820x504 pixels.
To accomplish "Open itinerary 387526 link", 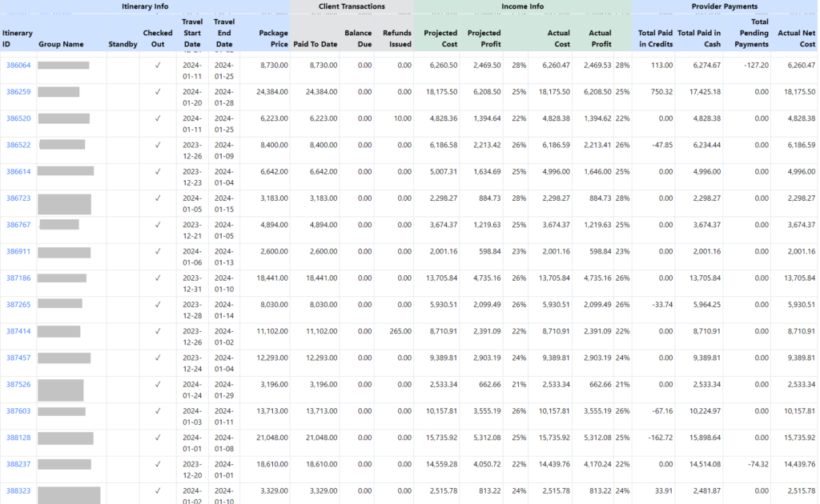I will [18, 385].
